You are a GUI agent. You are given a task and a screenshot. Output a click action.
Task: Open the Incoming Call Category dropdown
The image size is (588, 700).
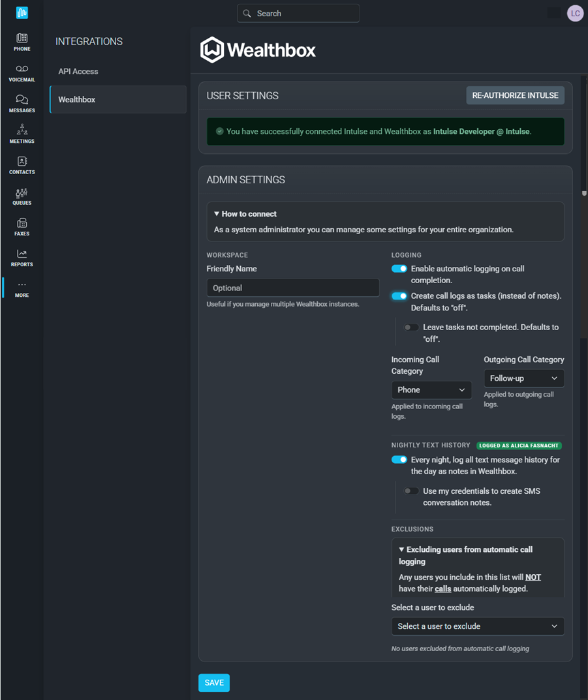coord(431,389)
